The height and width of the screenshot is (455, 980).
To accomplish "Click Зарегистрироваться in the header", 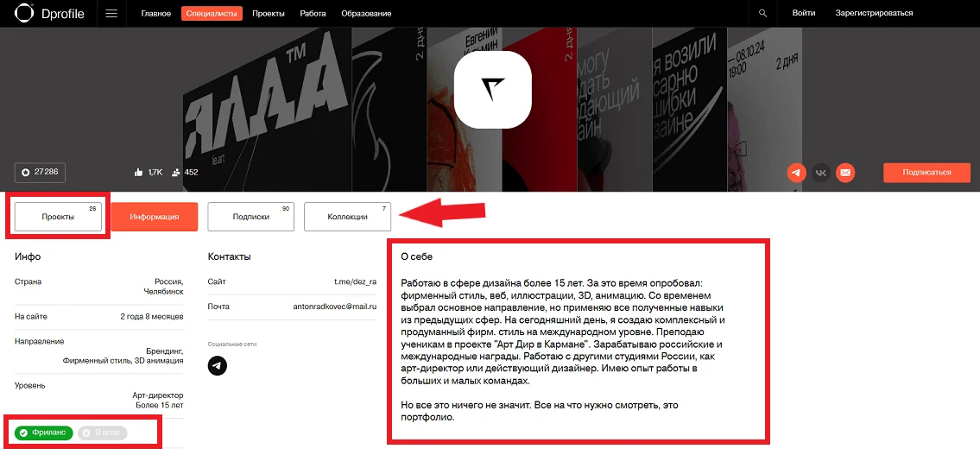I will [874, 13].
